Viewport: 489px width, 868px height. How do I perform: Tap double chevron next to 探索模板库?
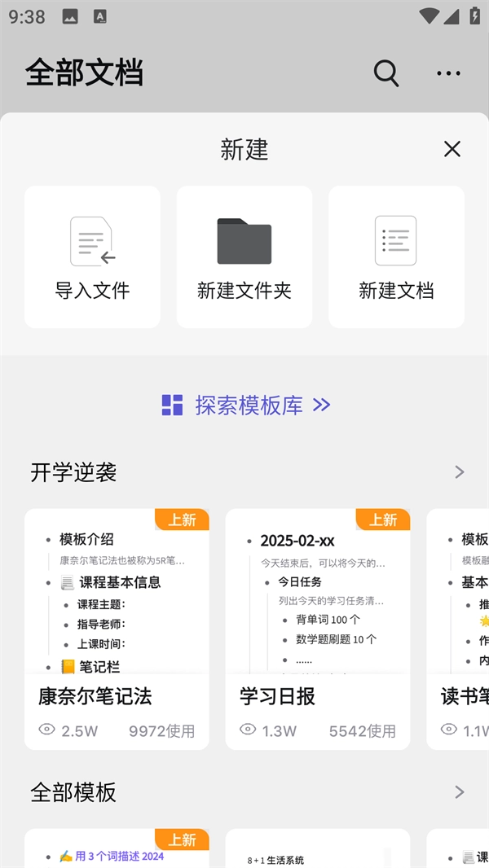(322, 405)
